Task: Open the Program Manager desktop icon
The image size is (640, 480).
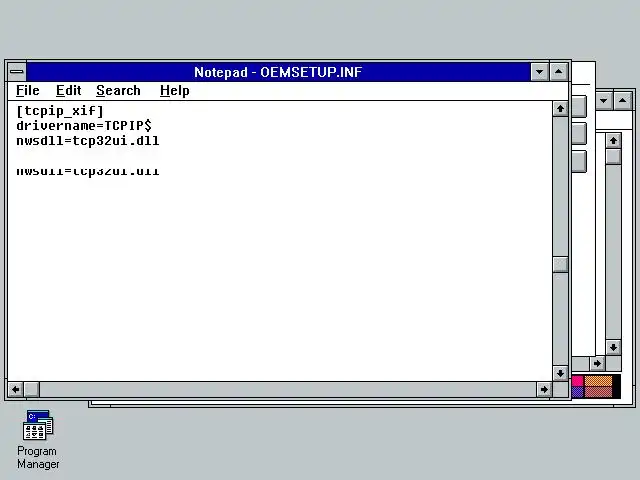Action: click(38, 440)
